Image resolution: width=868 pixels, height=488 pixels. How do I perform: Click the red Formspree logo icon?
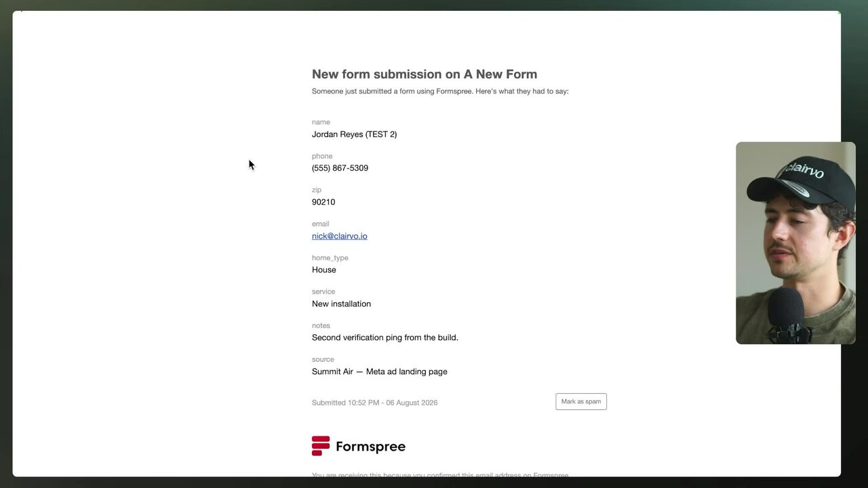321,446
